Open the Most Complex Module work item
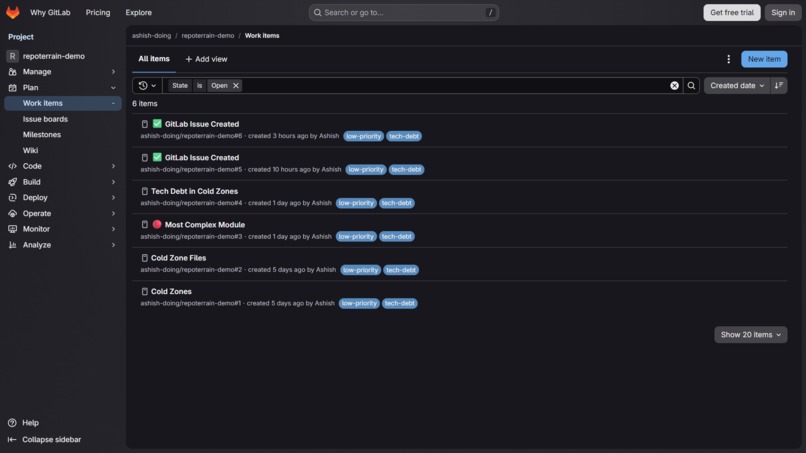806x453 pixels. [205, 225]
